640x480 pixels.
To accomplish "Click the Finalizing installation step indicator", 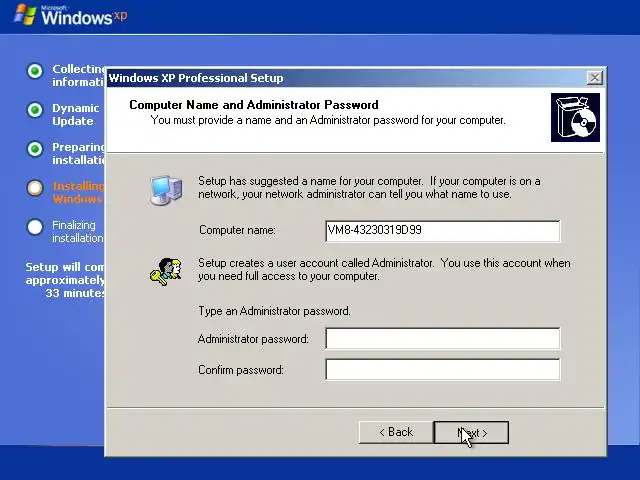I will tap(35, 227).
